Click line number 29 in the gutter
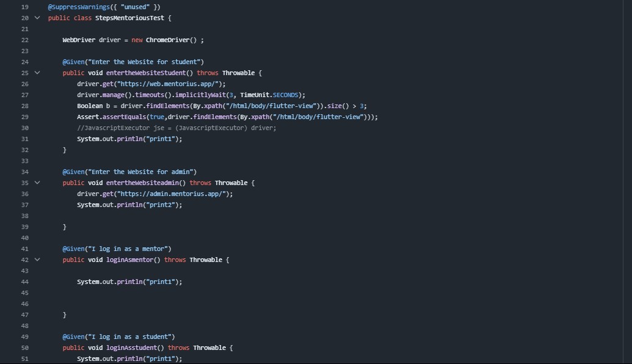The image size is (632, 364). (x=24, y=117)
